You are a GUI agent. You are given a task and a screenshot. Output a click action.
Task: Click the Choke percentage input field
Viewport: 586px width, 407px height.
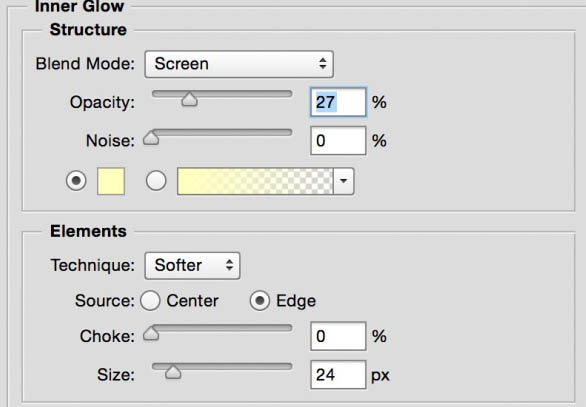[338, 336]
